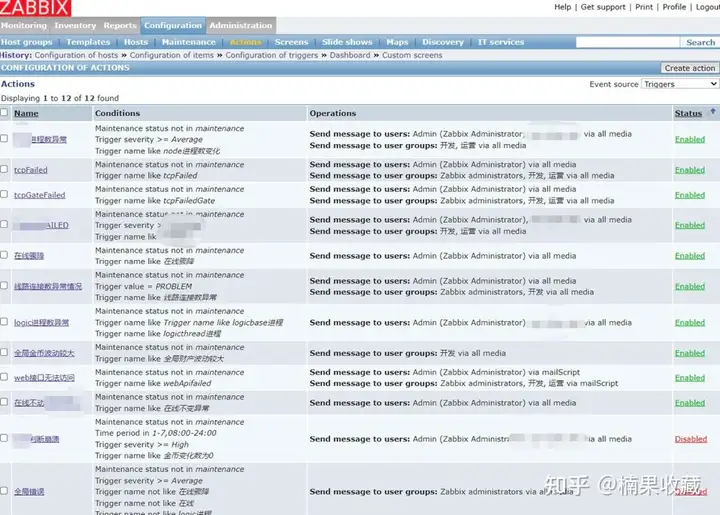Go to Maintenance submenu
The width and height of the screenshot is (720, 515).
[x=189, y=42]
